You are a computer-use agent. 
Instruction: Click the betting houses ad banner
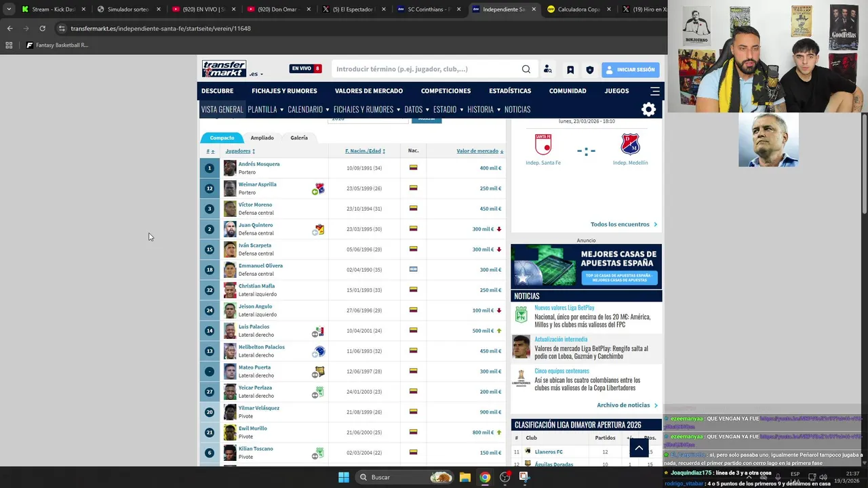(587, 266)
